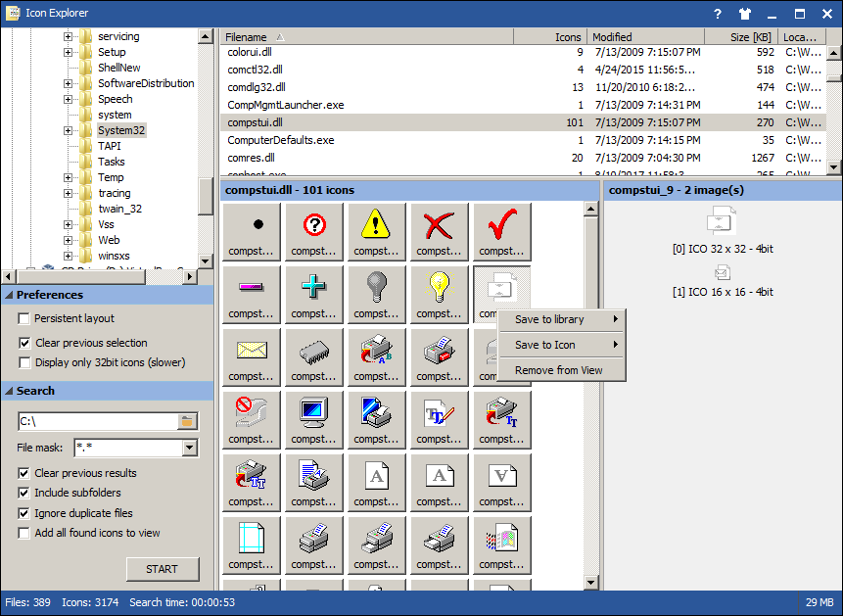
Task: Select comres.dll in the file list
Action: pos(251,158)
